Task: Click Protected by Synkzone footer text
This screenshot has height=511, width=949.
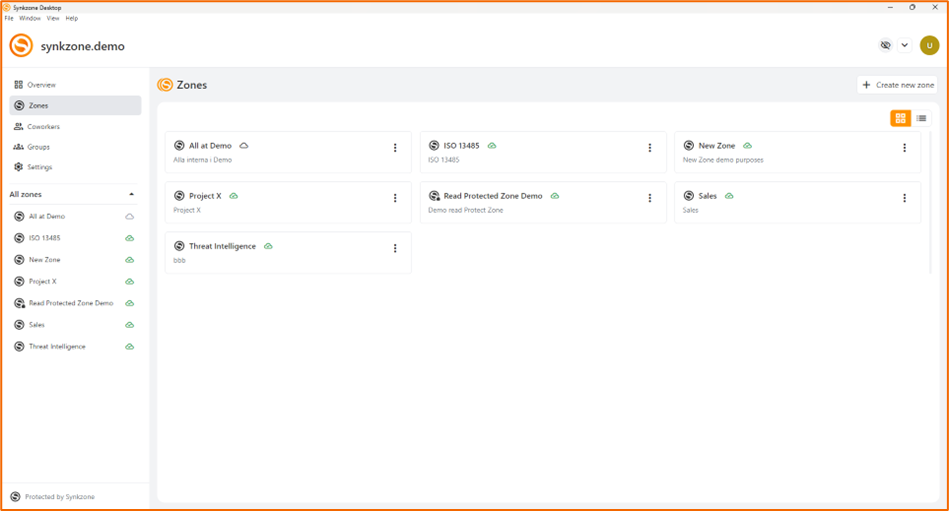Action: tap(60, 497)
